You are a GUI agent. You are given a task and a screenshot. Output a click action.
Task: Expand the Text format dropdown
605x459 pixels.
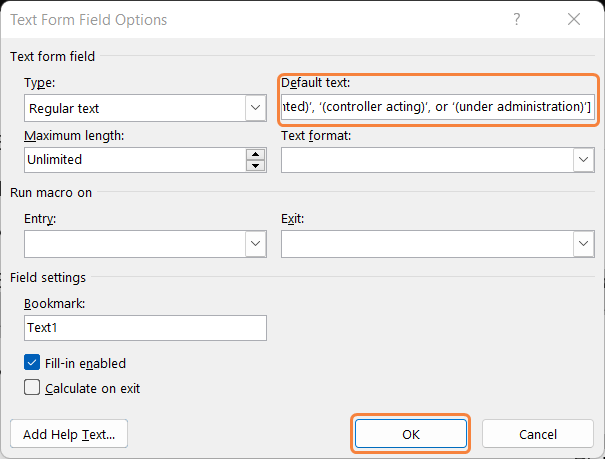[583, 160]
